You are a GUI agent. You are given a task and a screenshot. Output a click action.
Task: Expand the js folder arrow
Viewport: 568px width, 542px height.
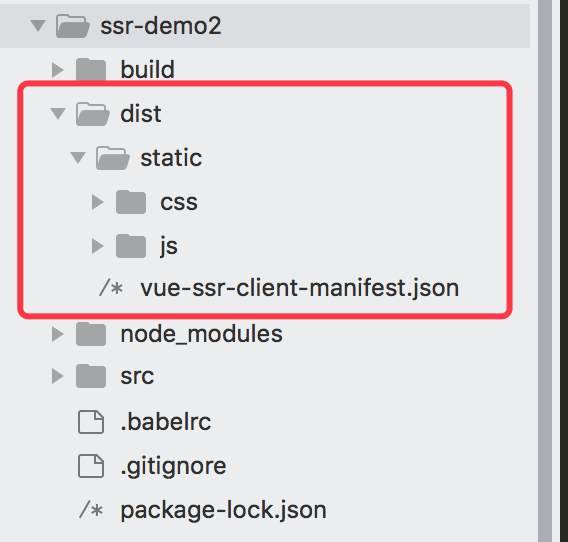[98, 246]
